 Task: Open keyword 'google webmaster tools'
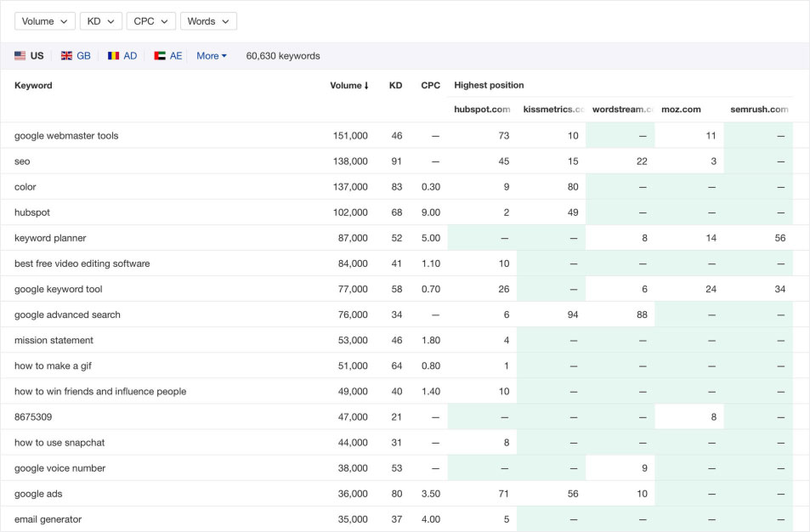point(66,136)
